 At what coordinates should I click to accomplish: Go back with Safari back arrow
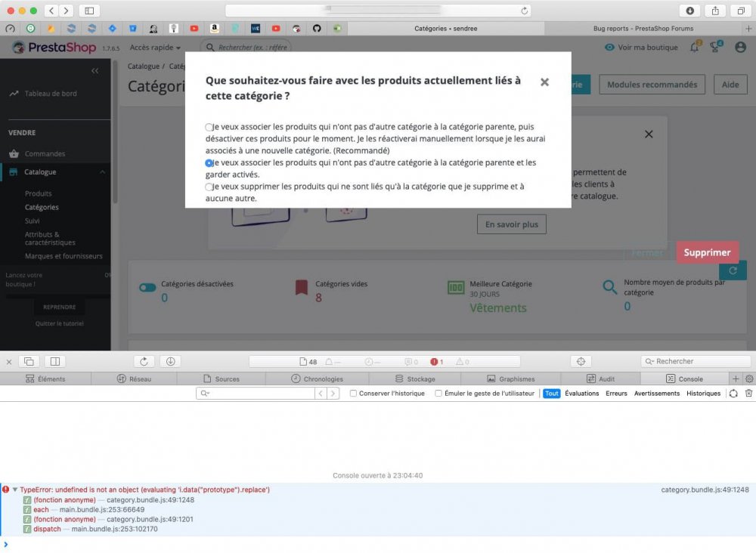(x=51, y=11)
